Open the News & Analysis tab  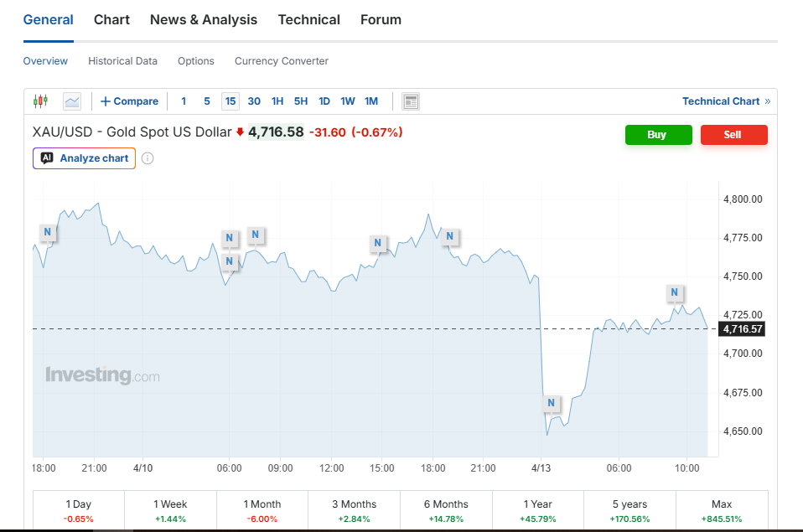pos(204,19)
